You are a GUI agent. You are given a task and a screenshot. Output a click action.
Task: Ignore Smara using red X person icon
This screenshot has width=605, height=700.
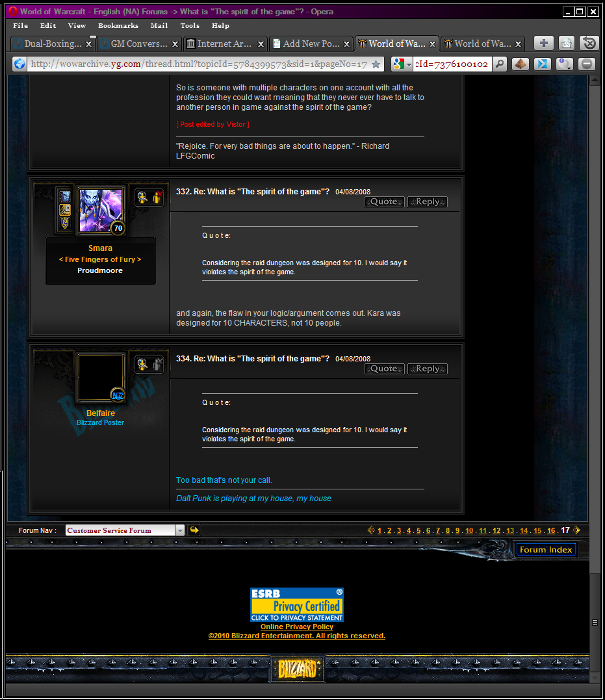point(157,197)
